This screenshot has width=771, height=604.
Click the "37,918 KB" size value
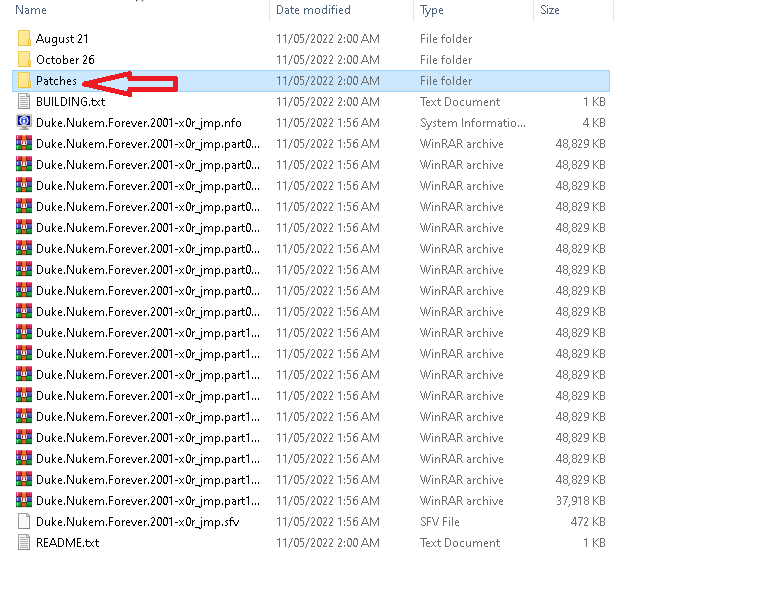coord(580,501)
